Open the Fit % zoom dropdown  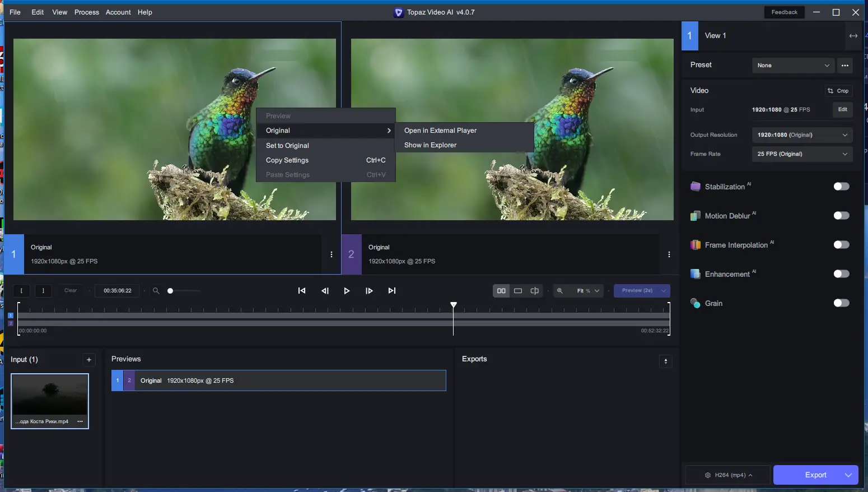point(588,291)
